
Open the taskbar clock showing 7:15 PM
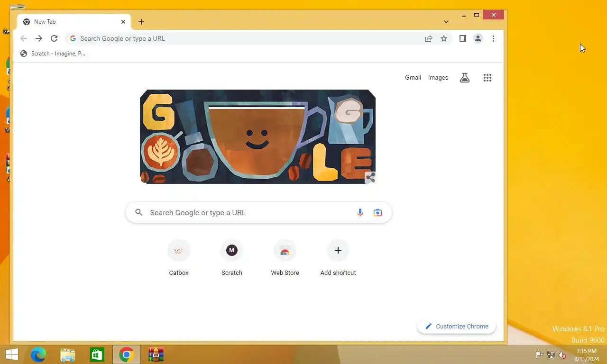point(587,355)
